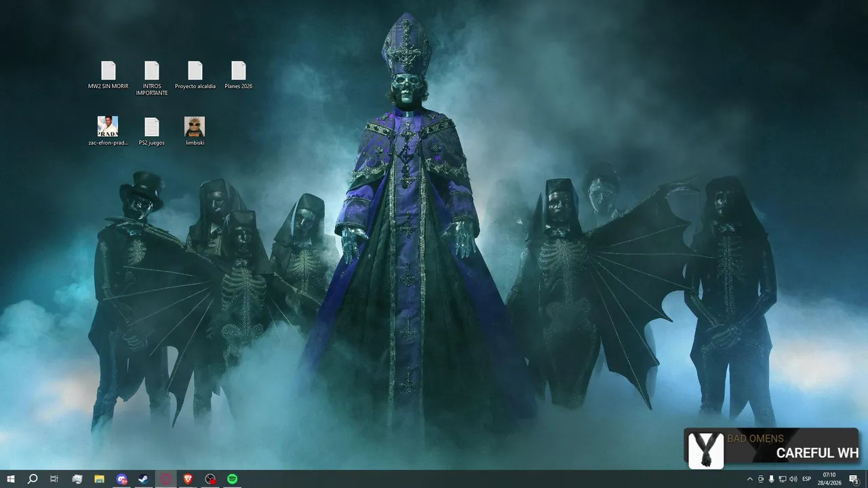Open the red circle app on taskbar

pyautogui.click(x=165, y=479)
